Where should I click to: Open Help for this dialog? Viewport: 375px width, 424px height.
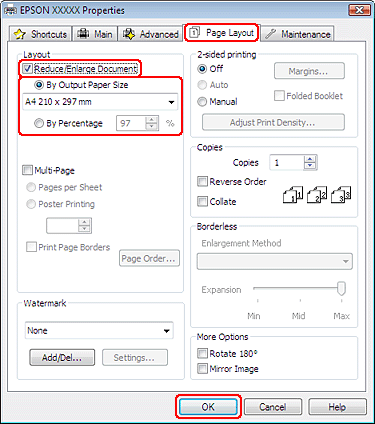click(x=337, y=407)
